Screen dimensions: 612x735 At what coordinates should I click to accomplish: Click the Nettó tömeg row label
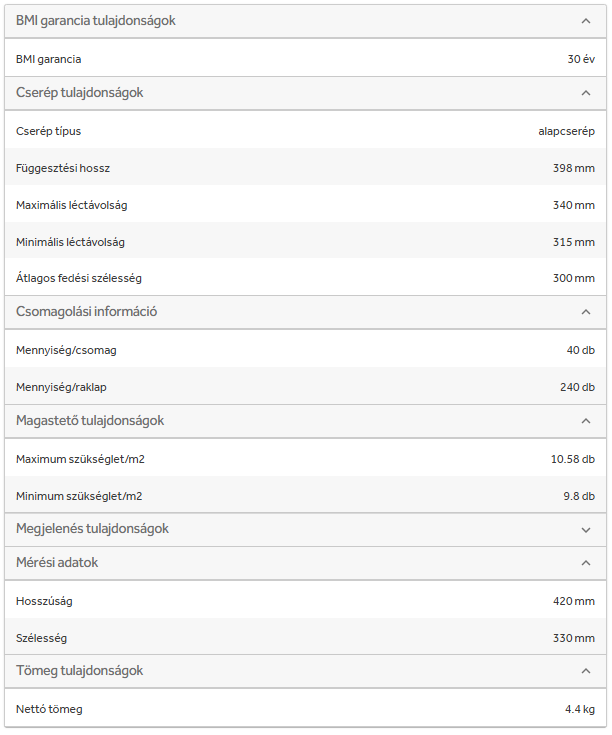(49, 709)
